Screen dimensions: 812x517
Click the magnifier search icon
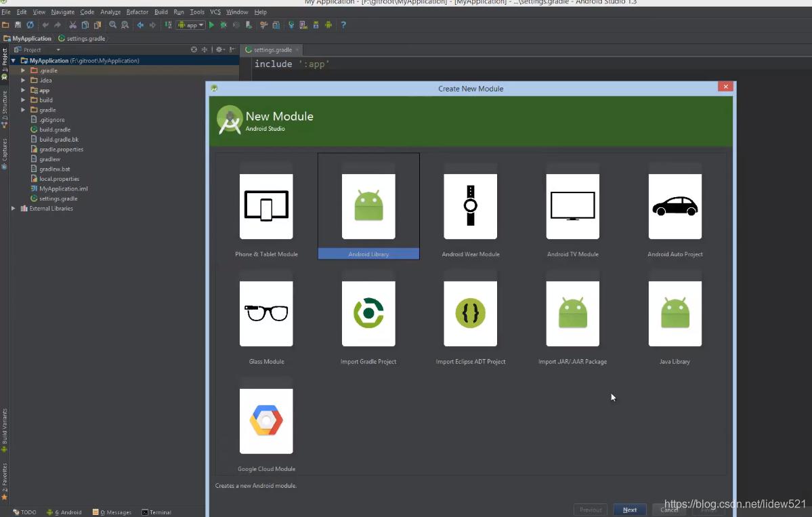(113, 25)
